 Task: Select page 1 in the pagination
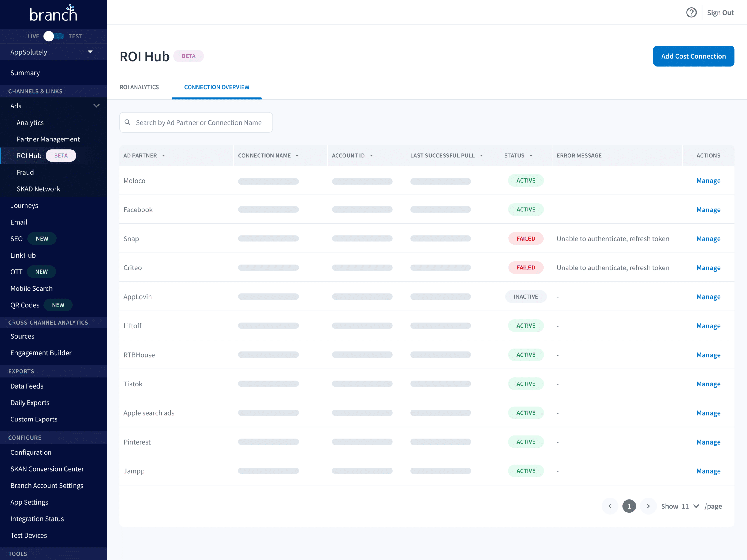click(x=629, y=506)
